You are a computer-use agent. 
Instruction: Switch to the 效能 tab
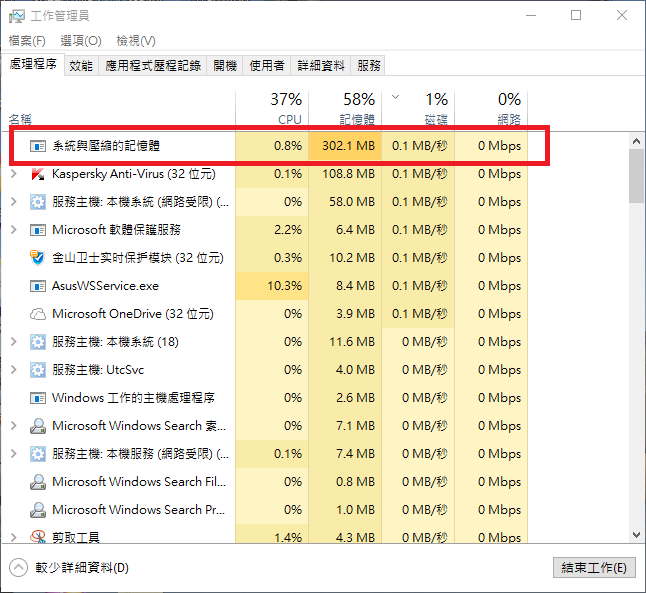coord(81,66)
